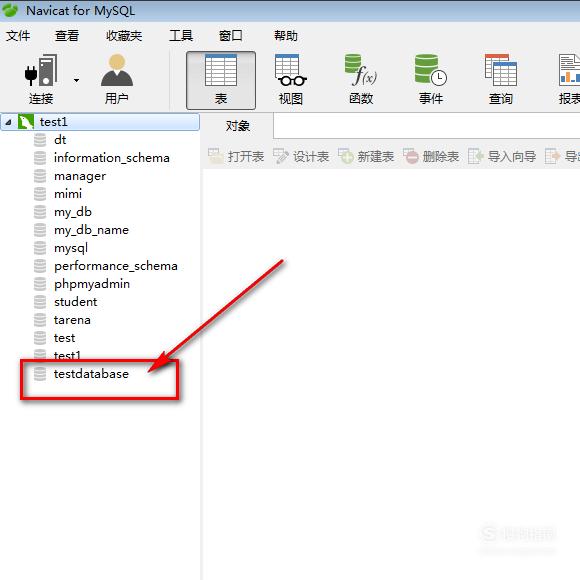Select the performance_schema database
The image size is (580, 580).
point(116,266)
